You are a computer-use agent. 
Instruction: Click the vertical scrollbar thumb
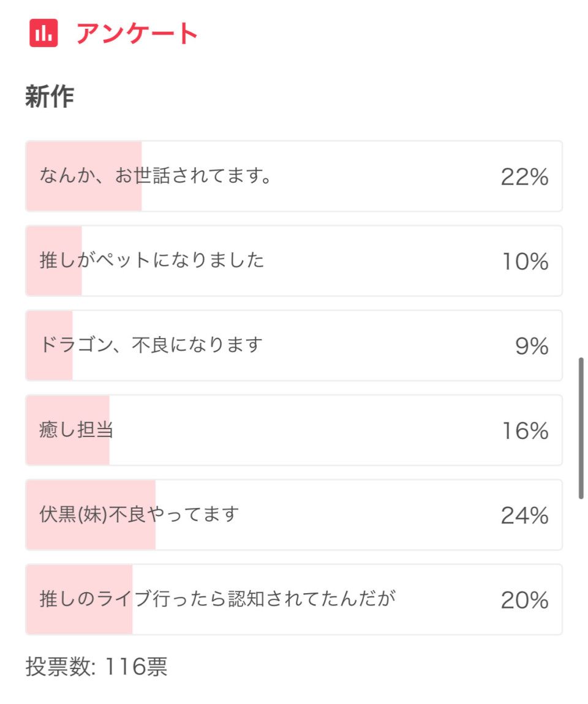click(x=581, y=428)
